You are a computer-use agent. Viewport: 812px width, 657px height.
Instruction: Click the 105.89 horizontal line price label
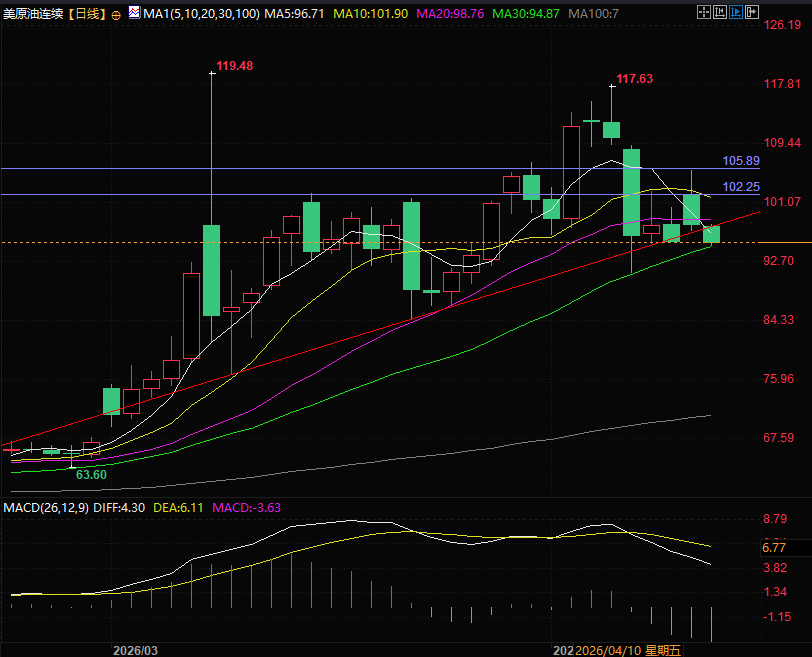(x=741, y=161)
